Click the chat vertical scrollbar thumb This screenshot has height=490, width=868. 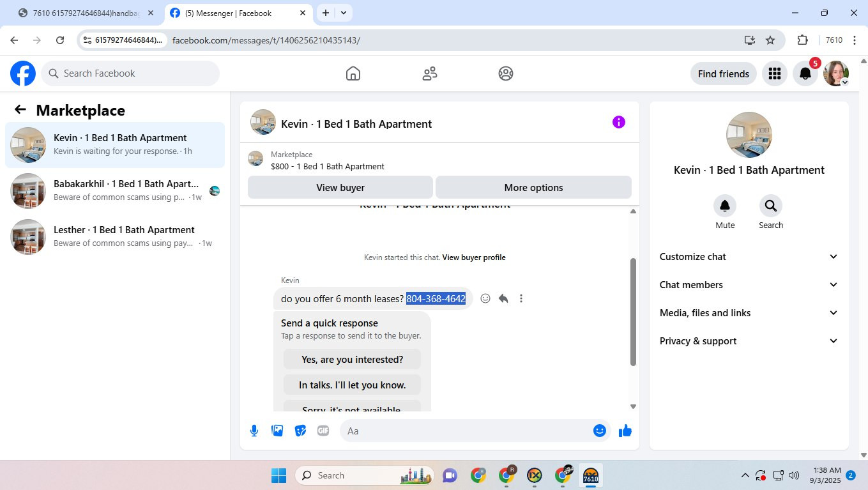coord(633,312)
